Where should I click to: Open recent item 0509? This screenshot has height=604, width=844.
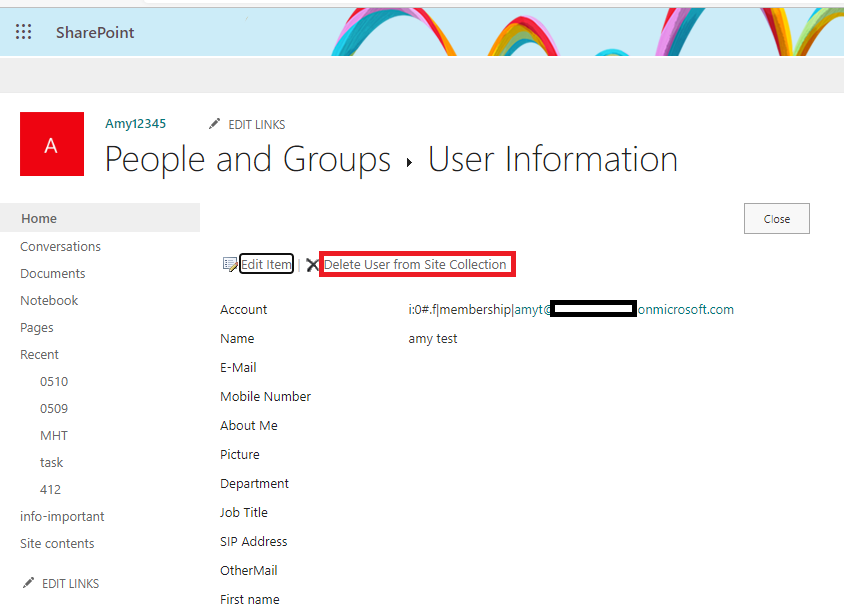click(x=54, y=408)
